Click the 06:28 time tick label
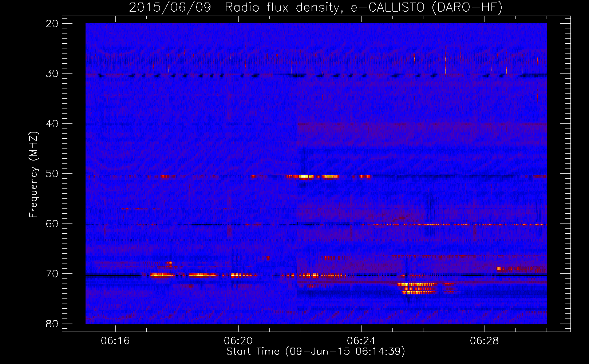Screen dimensions: 589x364 (x=485, y=341)
